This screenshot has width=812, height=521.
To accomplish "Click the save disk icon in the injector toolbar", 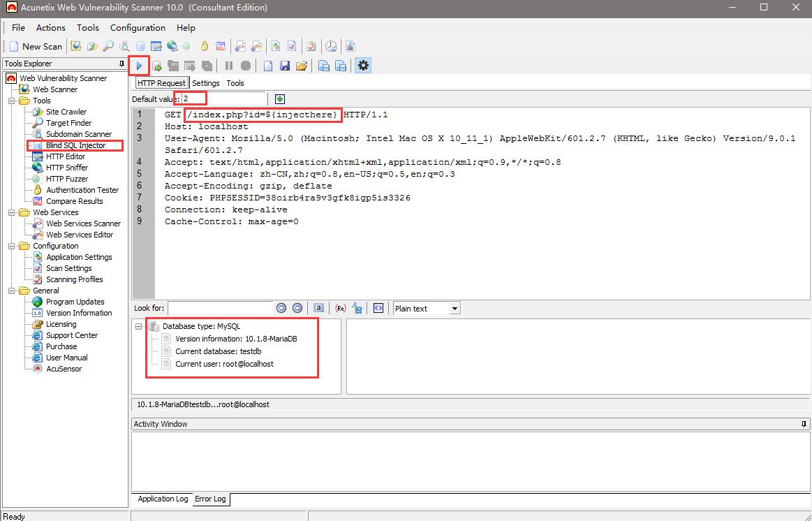I will 285,66.
